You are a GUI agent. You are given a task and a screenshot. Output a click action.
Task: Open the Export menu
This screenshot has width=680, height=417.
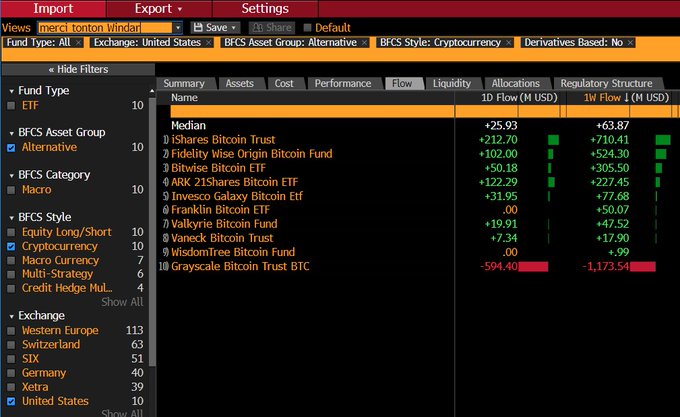[x=159, y=8]
